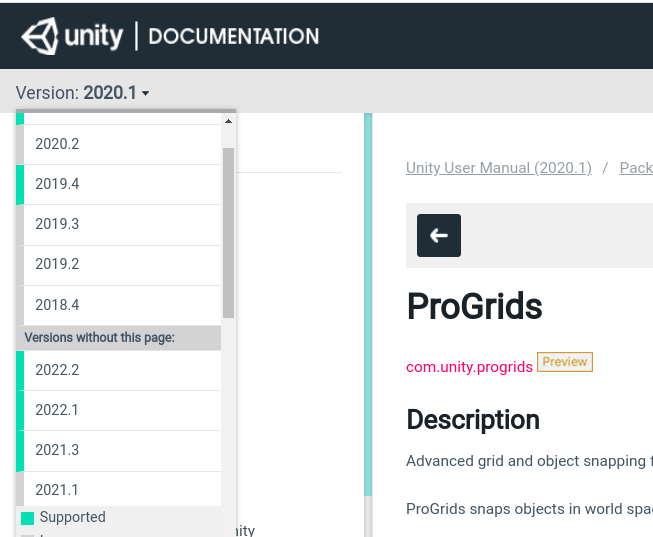Switch to version 2018.4
This screenshot has height=537, width=653.
tap(57, 305)
